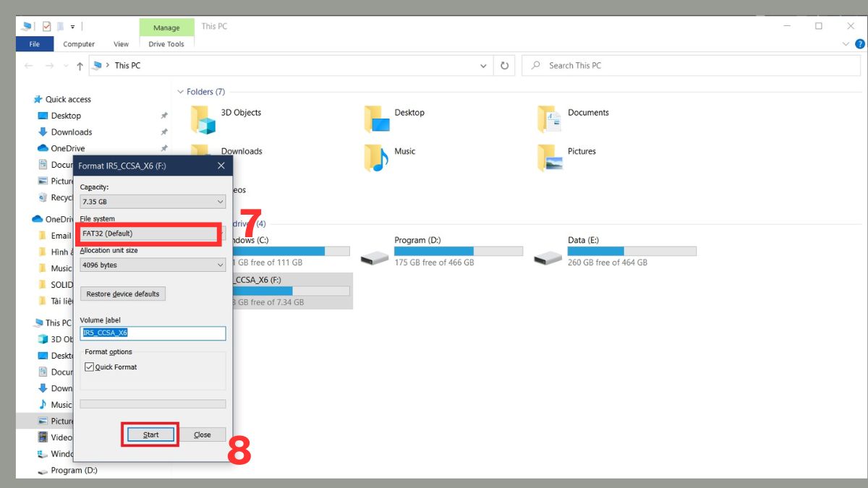Click "175 GB free of 466 GB" text
Image resolution: width=868 pixels, height=488 pixels.
[434, 262]
